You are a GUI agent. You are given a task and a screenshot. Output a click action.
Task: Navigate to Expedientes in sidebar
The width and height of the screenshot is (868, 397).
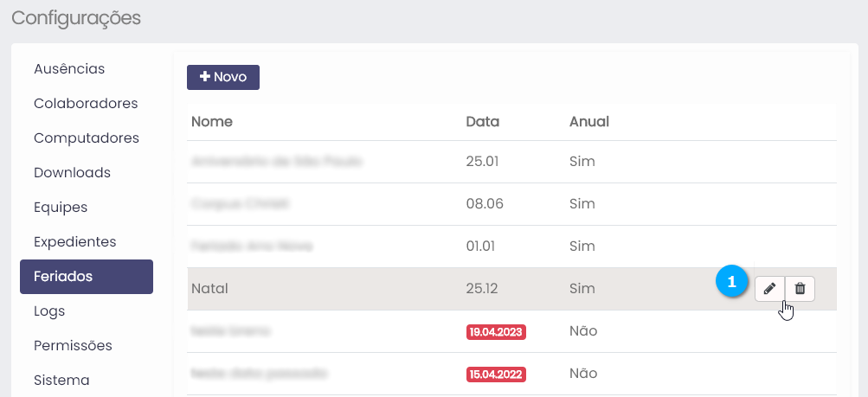[x=75, y=241]
